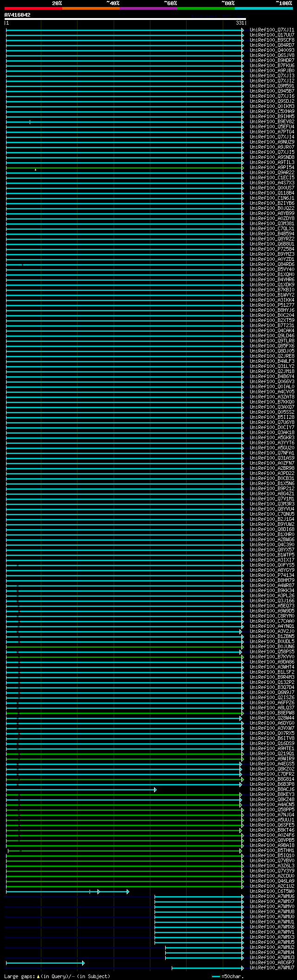The height and width of the screenshot is (980, 297).
Task: Click the orange ~40% identity legend segment
Action: pos(91,8)
